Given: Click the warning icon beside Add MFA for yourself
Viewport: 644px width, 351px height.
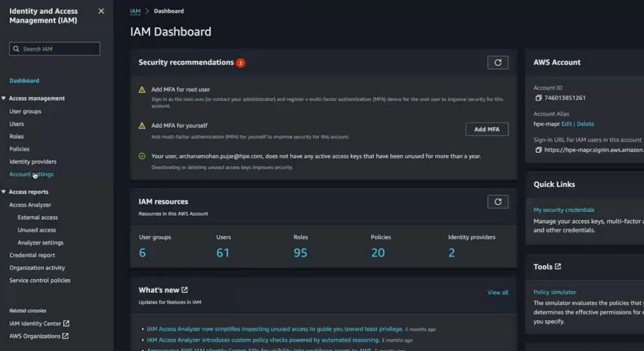Looking at the screenshot, I should [142, 126].
